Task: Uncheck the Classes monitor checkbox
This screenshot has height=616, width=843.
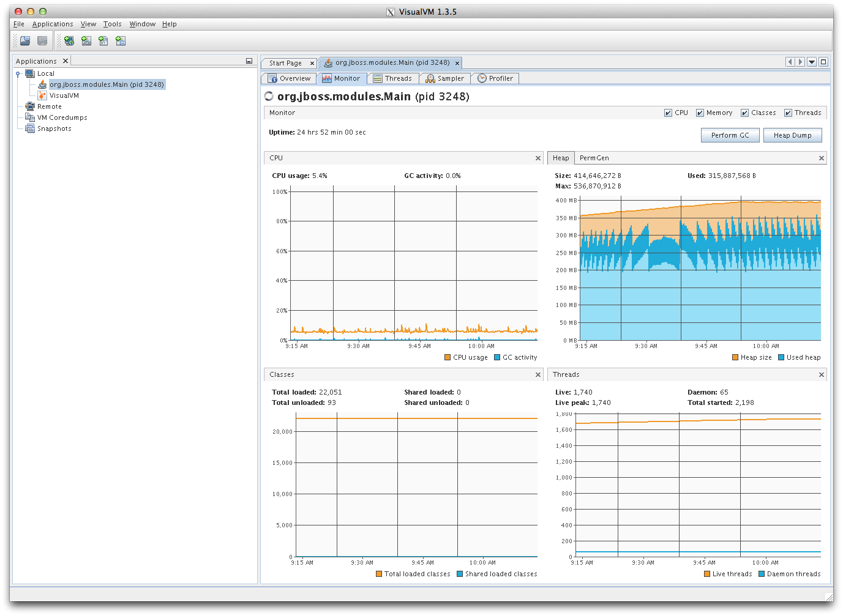Action: tap(744, 113)
